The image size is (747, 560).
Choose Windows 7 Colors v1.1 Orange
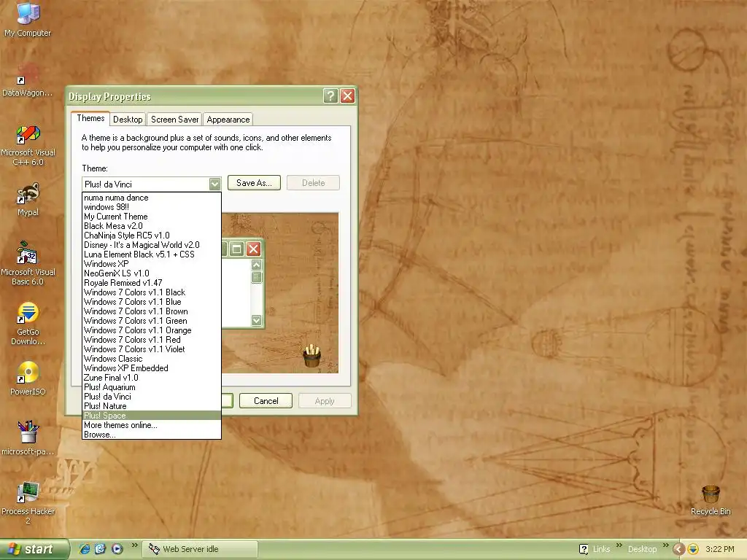click(152, 330)
